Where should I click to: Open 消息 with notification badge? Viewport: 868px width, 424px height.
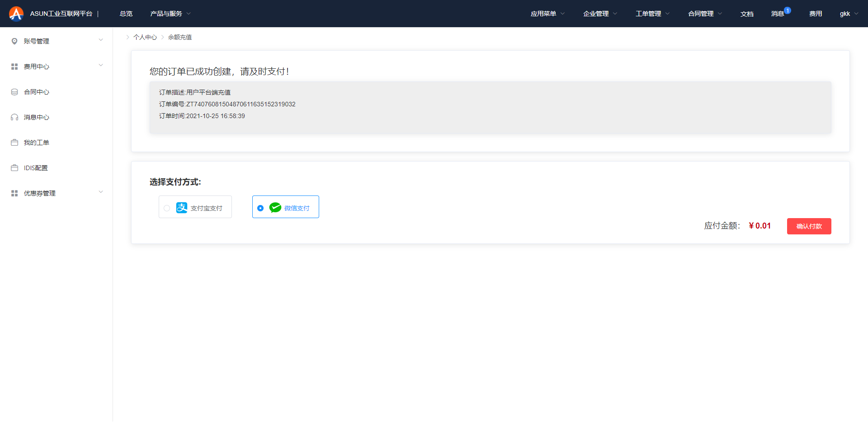778,14
